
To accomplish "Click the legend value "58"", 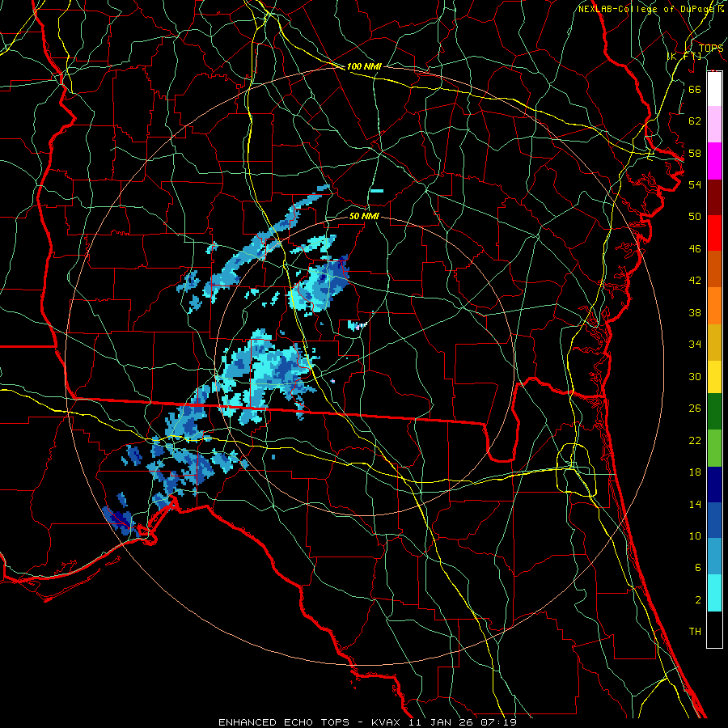I will click(695, 153).
